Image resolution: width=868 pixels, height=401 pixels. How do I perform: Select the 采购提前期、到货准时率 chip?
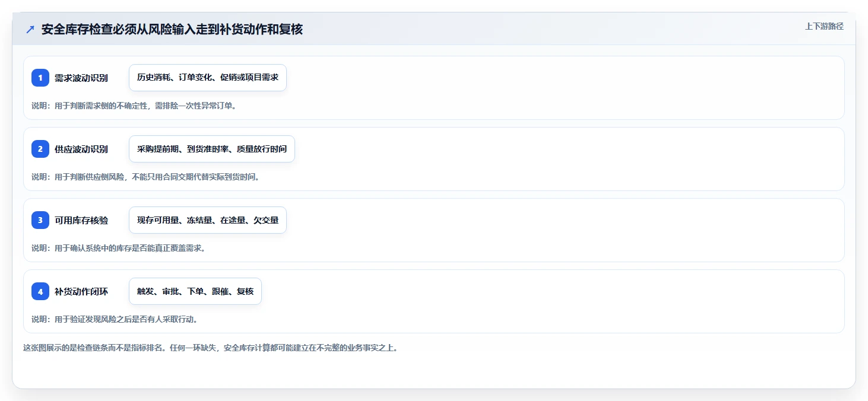(212, 149)
